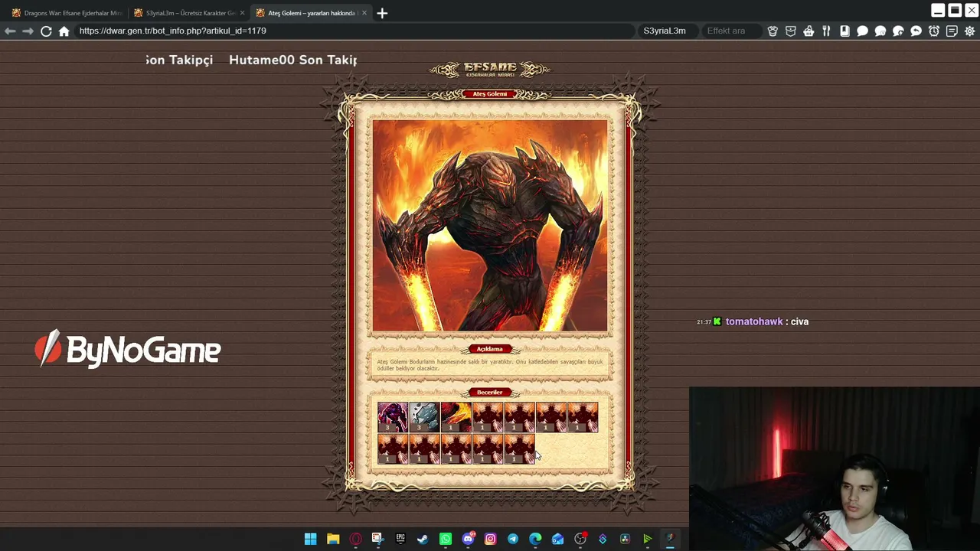Open File Explorer from the taskbar
The image size is (980, 551).
point(333,539)
